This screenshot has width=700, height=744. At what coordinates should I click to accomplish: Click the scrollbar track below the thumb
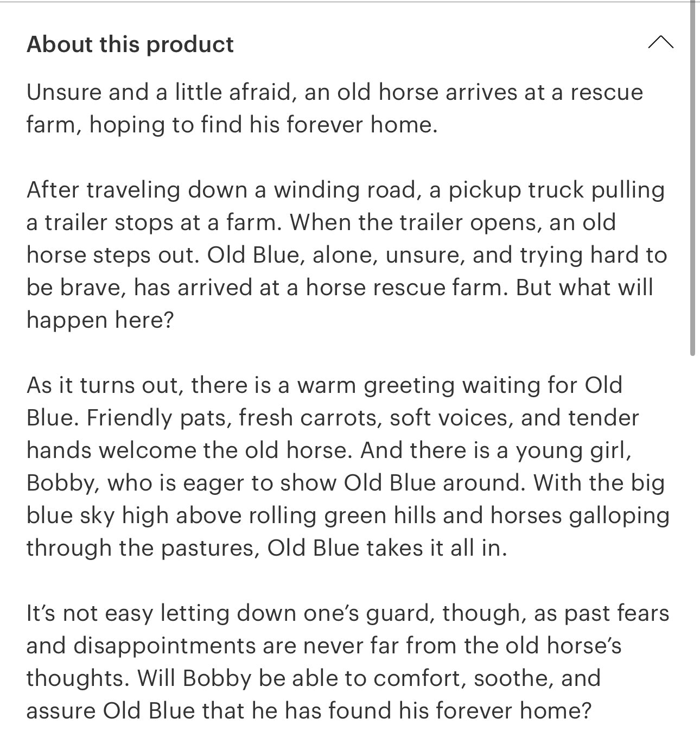(x=692, y=548)
